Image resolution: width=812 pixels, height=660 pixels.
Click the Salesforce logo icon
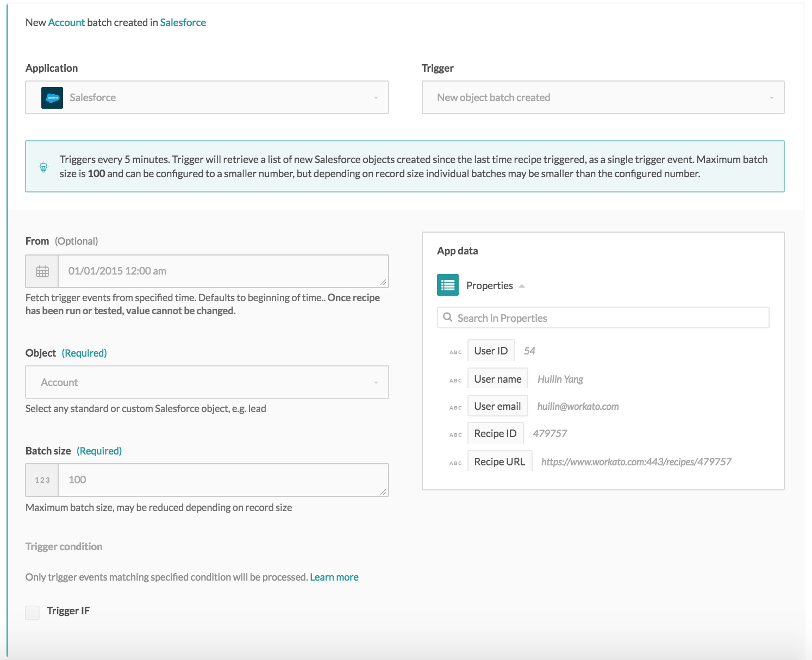coord(52,98)
